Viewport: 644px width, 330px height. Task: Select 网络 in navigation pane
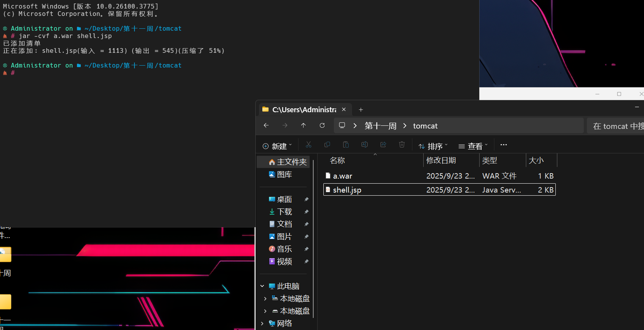(x=284, y=323)
